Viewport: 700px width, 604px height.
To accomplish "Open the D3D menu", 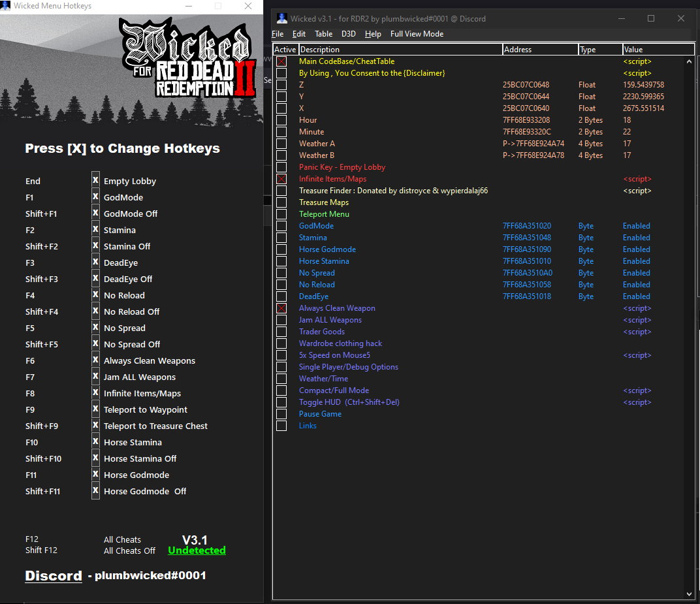I will (348, 33).
